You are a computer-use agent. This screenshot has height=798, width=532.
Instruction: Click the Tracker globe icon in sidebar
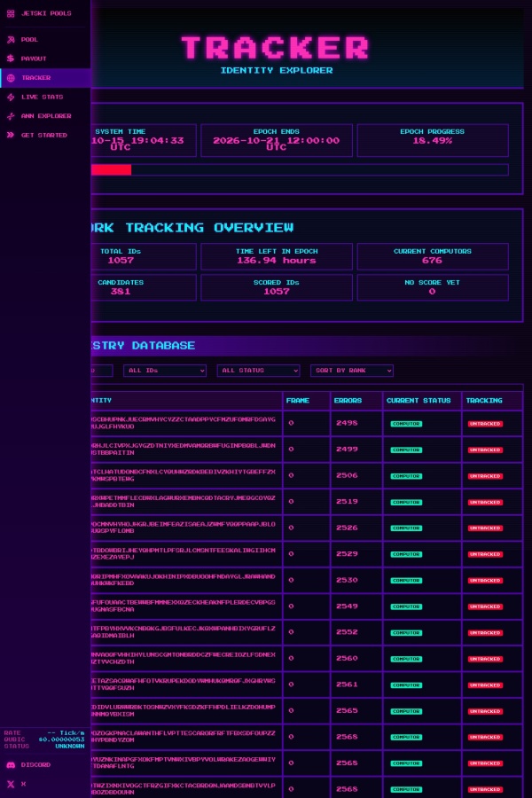[11, 78]
